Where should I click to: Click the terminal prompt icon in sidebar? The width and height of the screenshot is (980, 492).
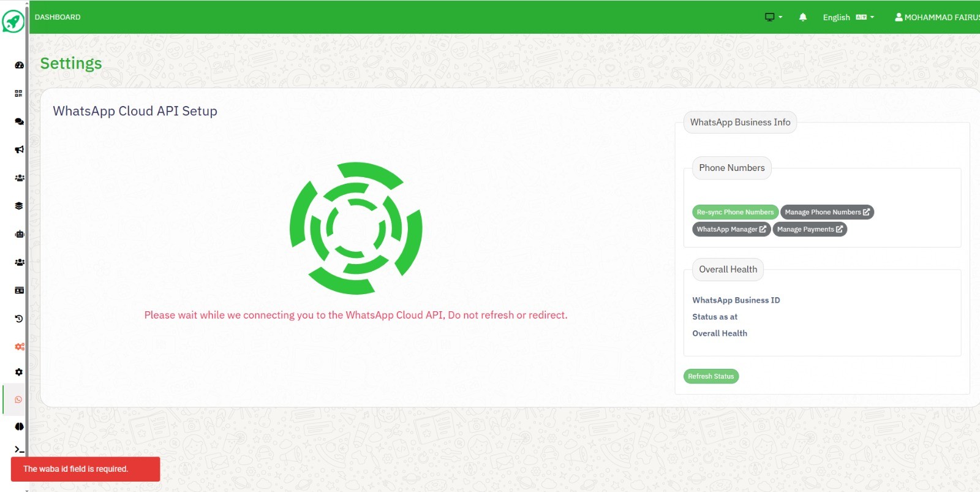[x=19, y=450]
